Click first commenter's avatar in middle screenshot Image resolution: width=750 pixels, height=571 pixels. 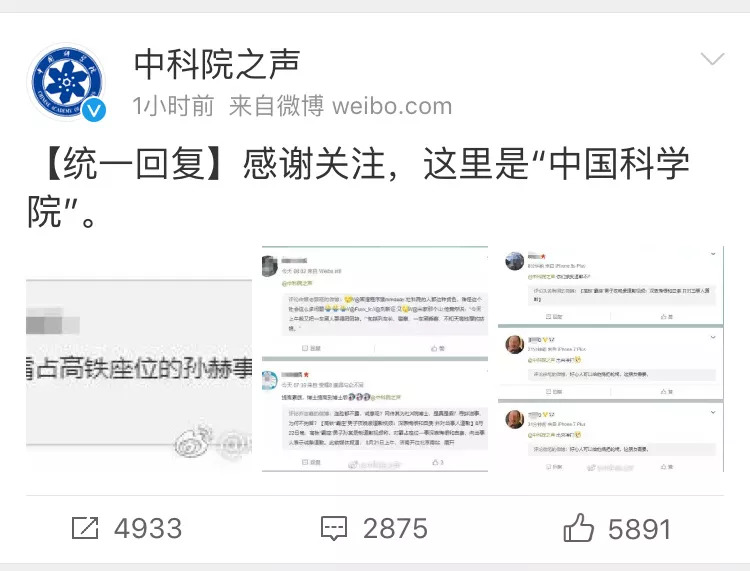(270, 266)
